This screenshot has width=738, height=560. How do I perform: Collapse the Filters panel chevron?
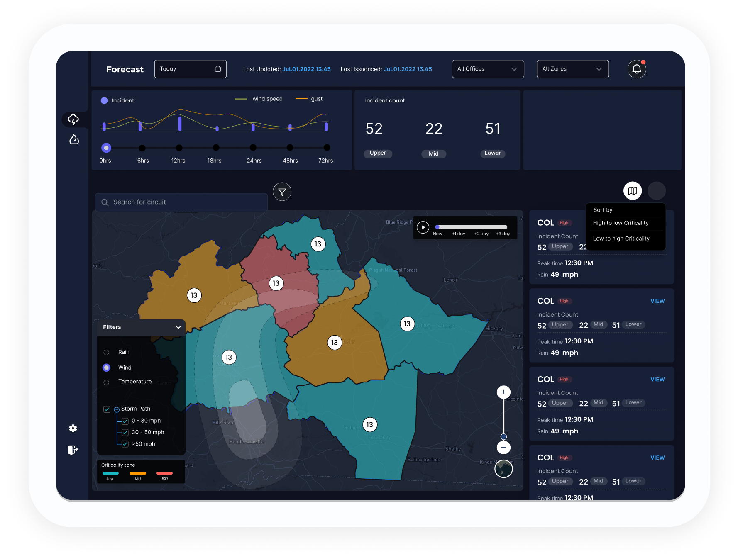[x=178, y=327]
